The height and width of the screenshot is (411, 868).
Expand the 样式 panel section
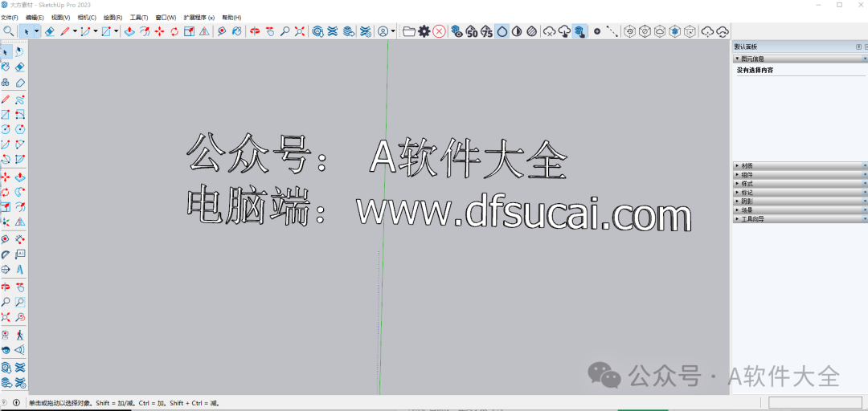click(x=800, y=183)
